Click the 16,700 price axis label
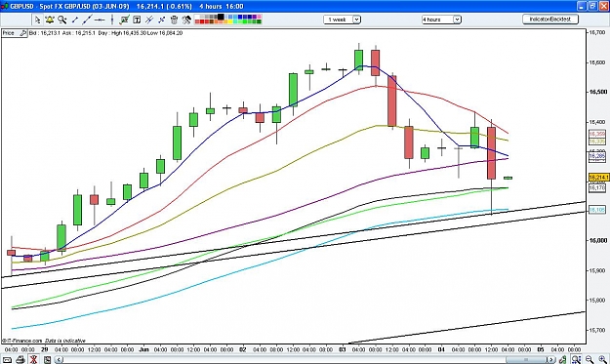 (x=598, y=32)
